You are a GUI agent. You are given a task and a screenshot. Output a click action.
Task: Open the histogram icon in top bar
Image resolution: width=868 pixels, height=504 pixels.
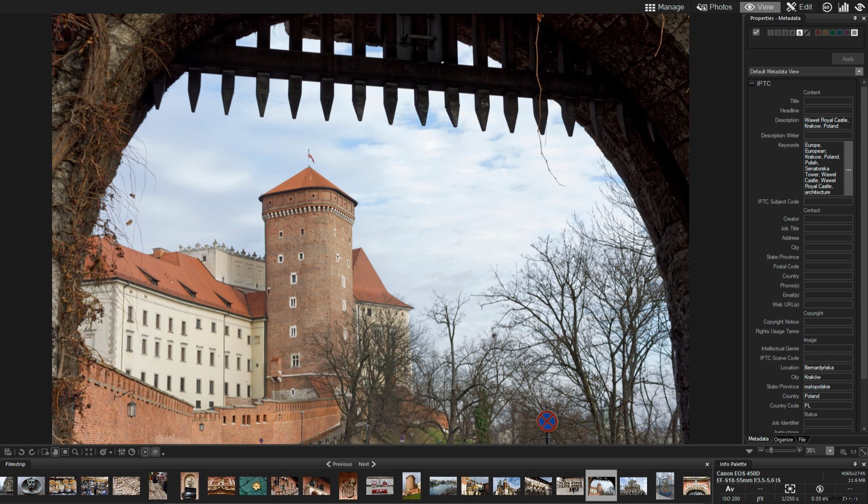point(844,7)
